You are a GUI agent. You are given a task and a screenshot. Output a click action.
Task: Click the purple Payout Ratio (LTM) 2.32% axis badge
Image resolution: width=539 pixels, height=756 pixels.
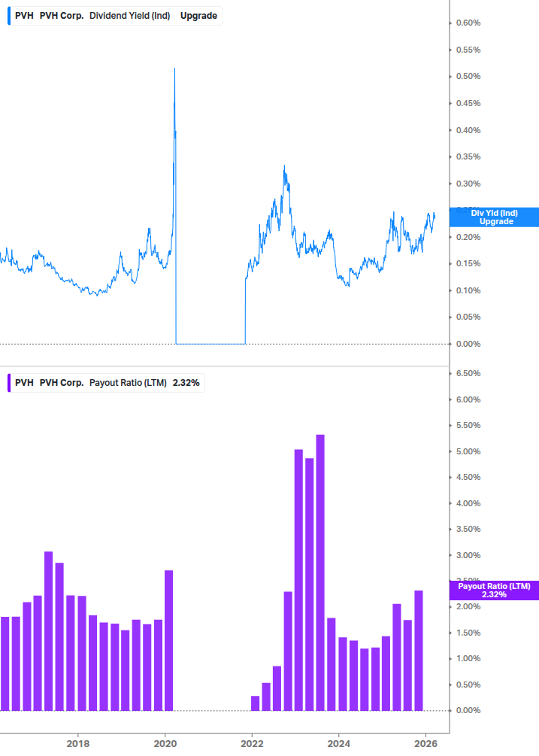(493, 589)
